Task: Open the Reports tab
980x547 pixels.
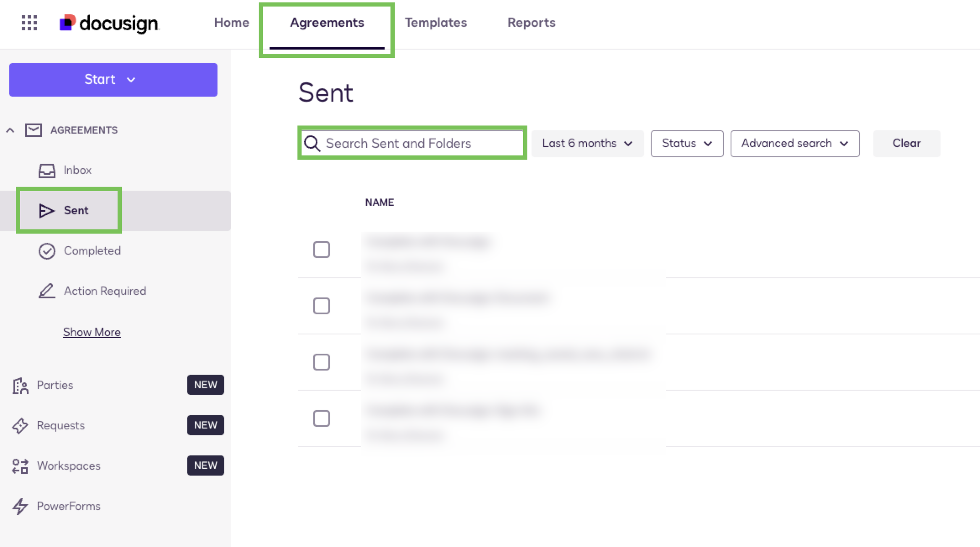Action: pyautogui.click(x=531, y=23)
